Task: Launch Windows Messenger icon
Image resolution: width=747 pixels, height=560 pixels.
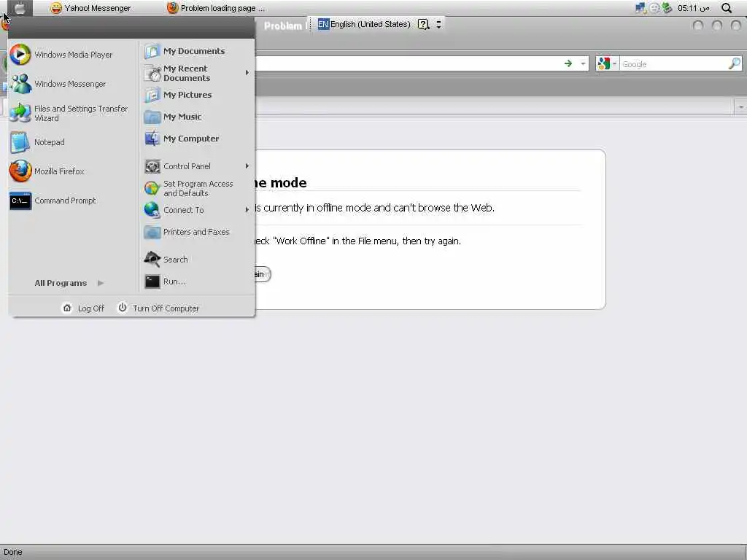Action: (20, 84)
